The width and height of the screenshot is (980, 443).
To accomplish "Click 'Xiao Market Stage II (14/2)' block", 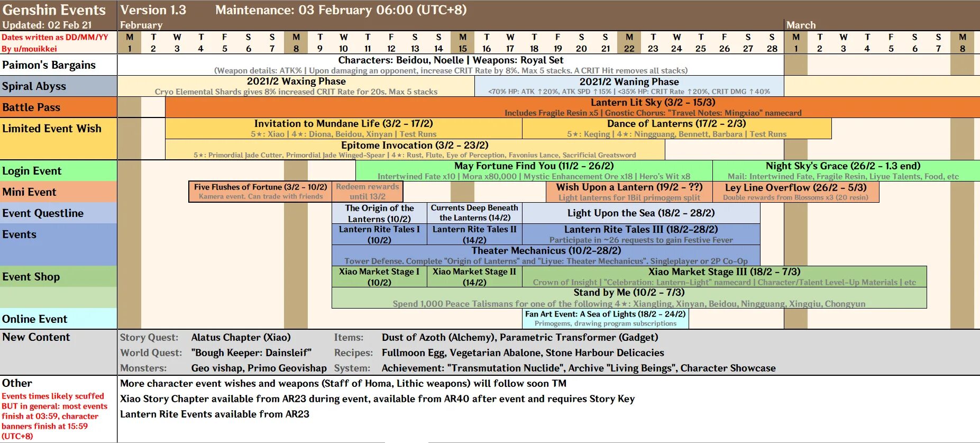I will pos(474,276).
